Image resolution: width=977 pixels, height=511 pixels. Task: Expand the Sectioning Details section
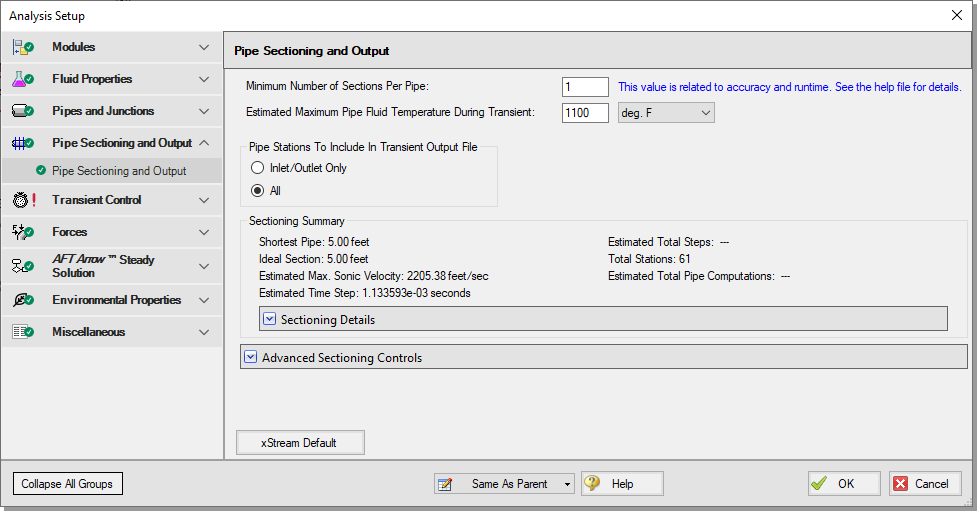269,319
